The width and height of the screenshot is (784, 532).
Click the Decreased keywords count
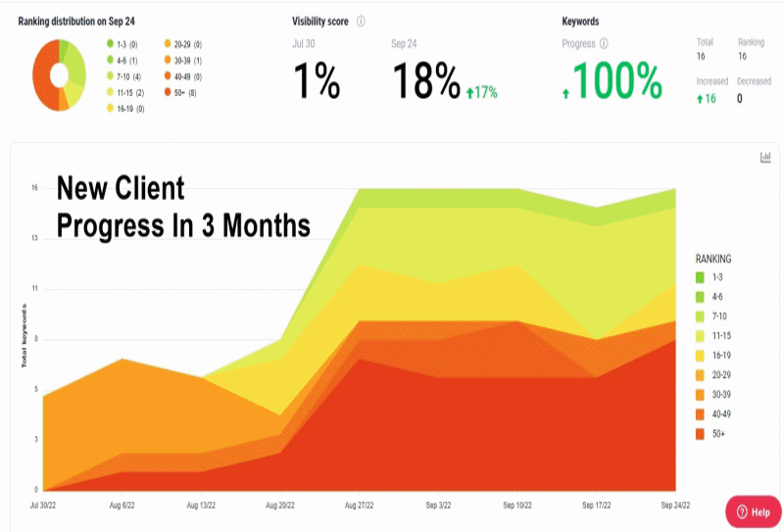tap(739, 98)
